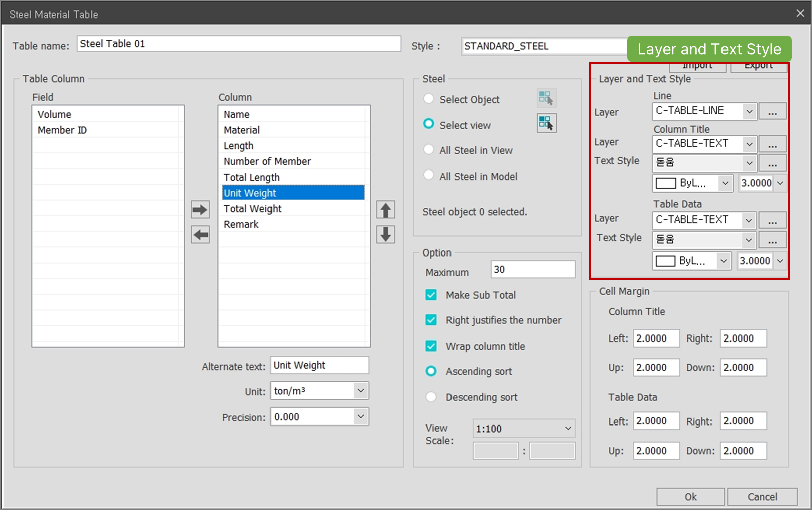Click Table Data Left margin field
The height and width of the screenshot is (510, 812).
pos(656,421)
